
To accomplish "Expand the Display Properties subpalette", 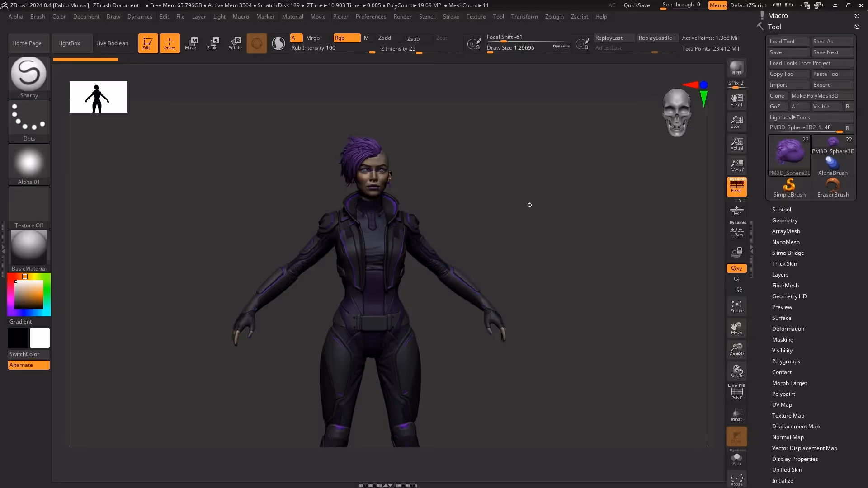I will pos(795,459).
